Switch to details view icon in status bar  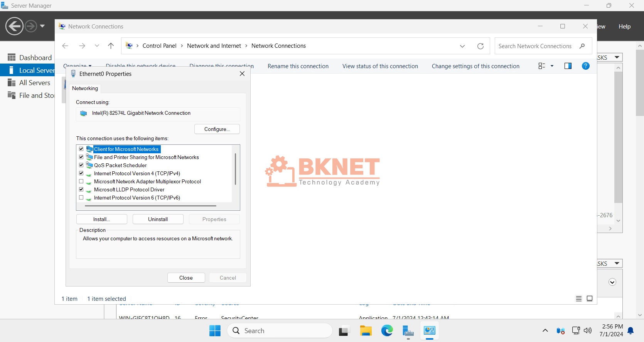(x=579, y=298)
